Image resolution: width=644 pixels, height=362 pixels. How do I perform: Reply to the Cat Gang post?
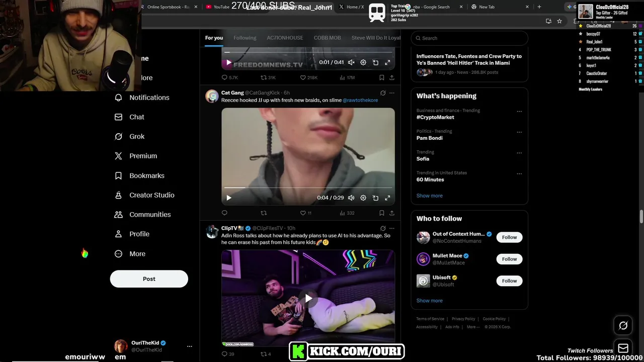click(x=224, y=213)
